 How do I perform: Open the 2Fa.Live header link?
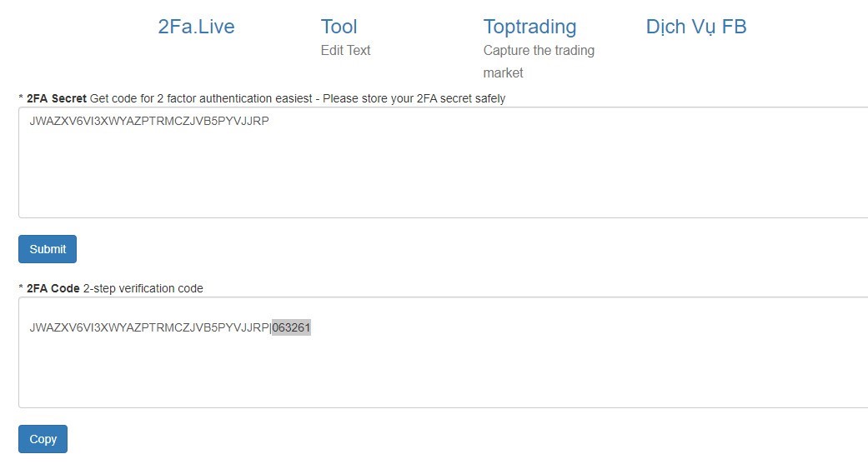196,27
